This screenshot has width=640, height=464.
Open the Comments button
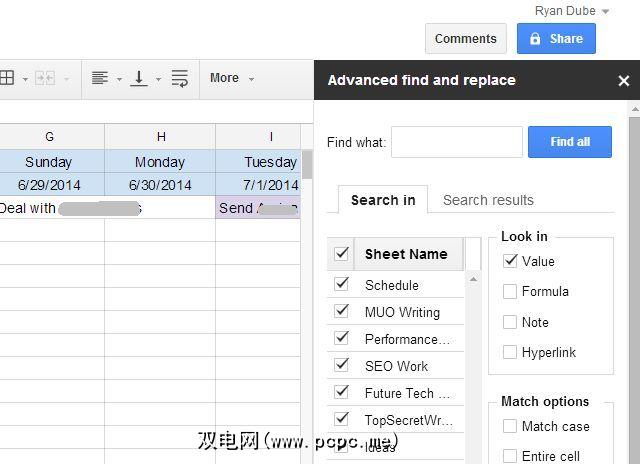(465, 39)
